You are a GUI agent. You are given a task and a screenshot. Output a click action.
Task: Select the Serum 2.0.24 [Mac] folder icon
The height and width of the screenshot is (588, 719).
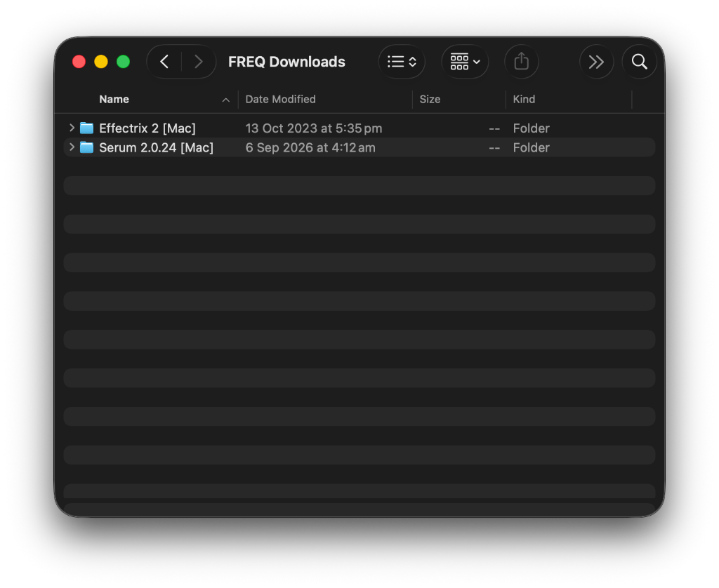(x=86, y=147)
